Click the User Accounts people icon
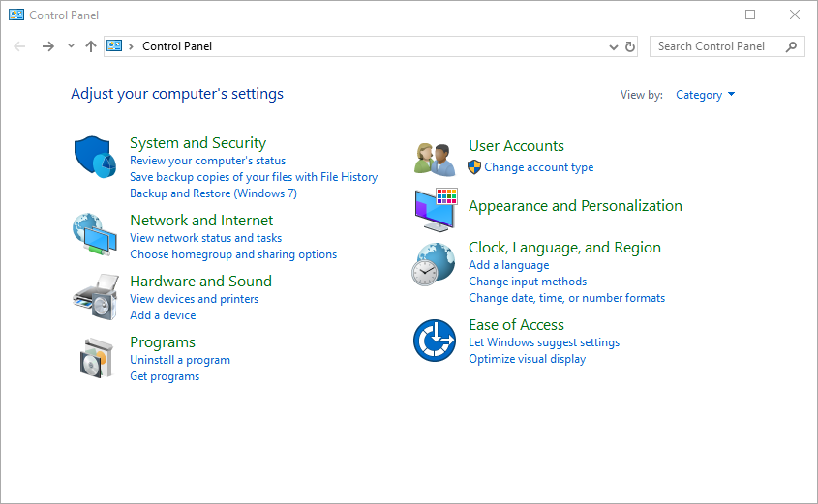 click(434, 158)
